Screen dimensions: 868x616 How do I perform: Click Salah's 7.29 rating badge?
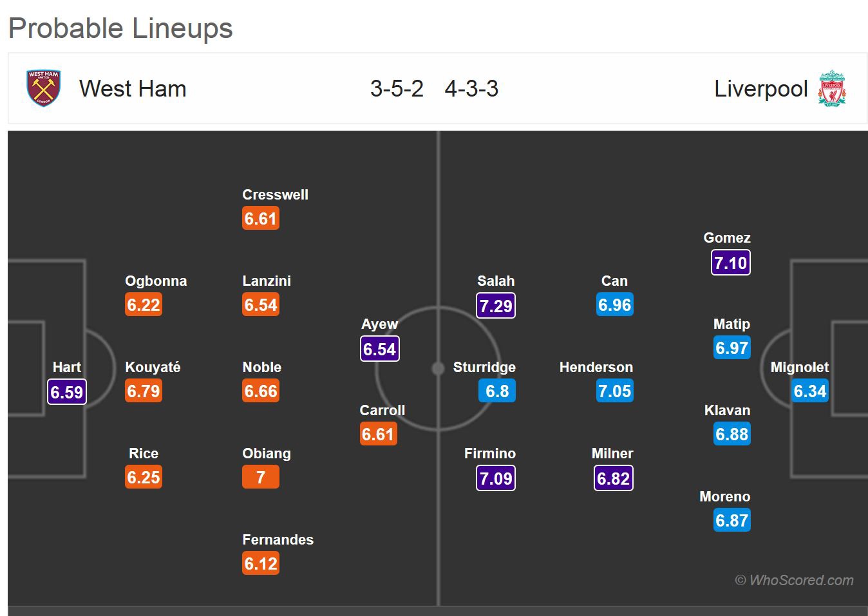496,306
